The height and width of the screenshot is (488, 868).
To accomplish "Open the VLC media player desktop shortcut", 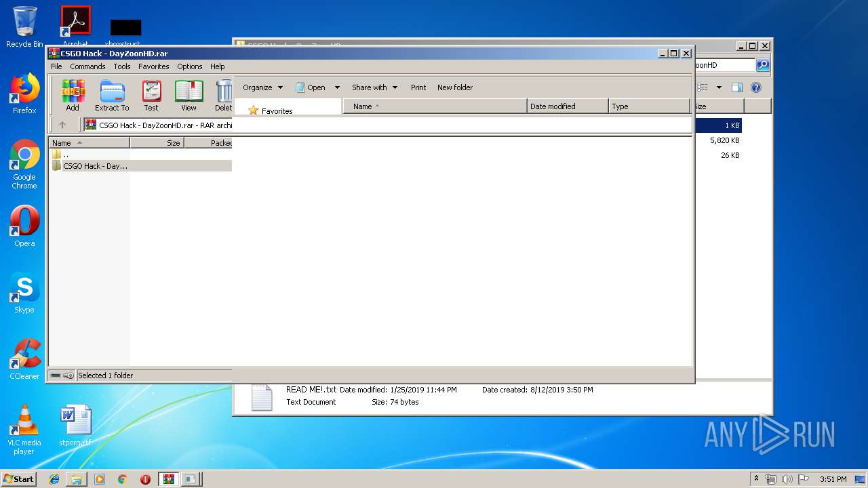I will coord(24,430).
